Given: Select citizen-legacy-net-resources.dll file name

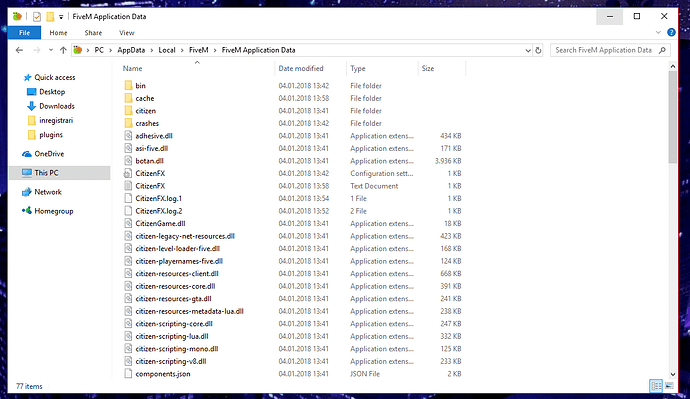Looking at the screenshot, I should point(185,236).
